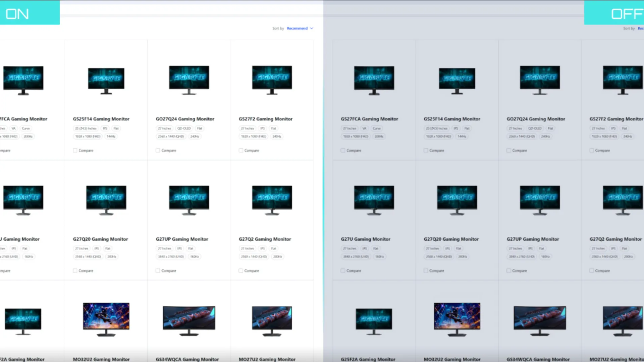Tick Compare for GO27Q24 in ON half
Image resolution: width=644 pixels, height=362 pixels.
(x=158, y=150)
